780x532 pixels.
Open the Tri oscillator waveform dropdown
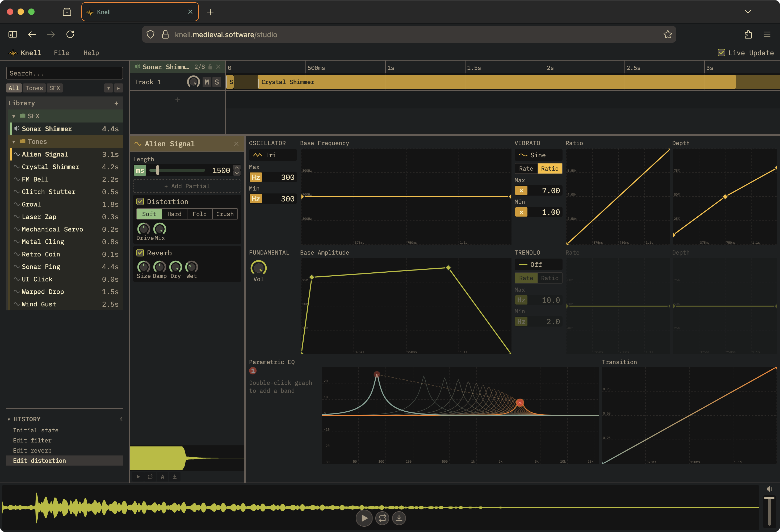[272, 155]
